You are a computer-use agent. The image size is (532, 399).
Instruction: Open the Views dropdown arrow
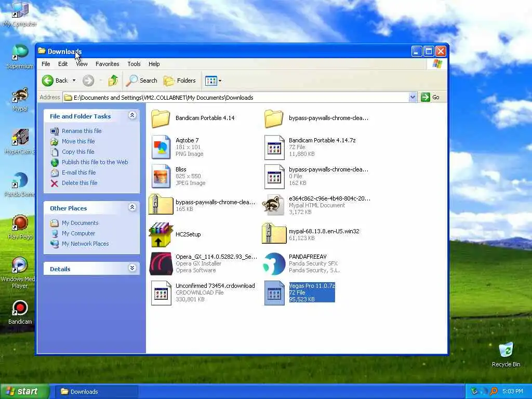click(220, 81)
